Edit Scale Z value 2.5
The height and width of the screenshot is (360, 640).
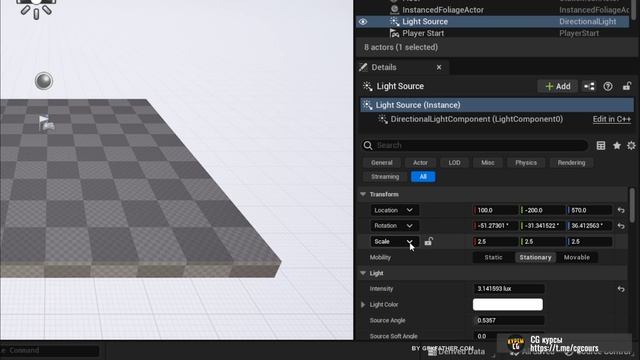[589, 242]
